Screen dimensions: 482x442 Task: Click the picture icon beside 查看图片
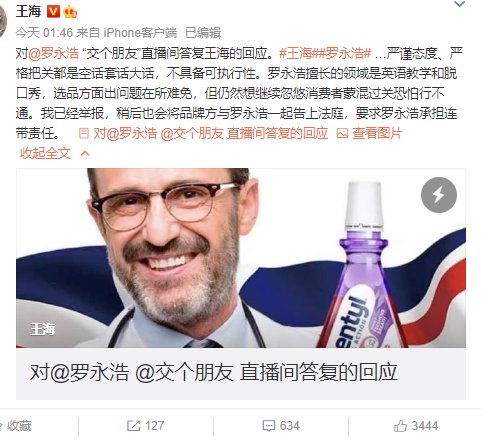342,134
